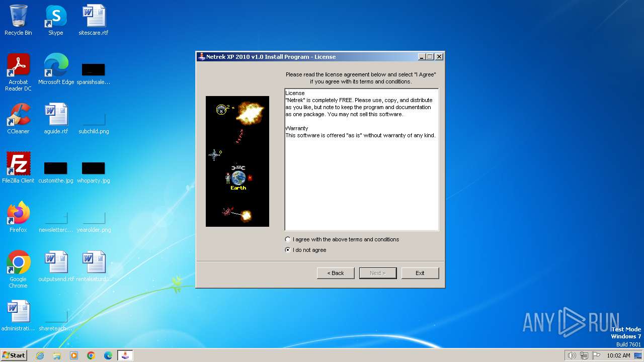Open the Windows Start menu
The height and width of the screenshot is (362, 644).
pyautogui.click(x=14, y=355)
